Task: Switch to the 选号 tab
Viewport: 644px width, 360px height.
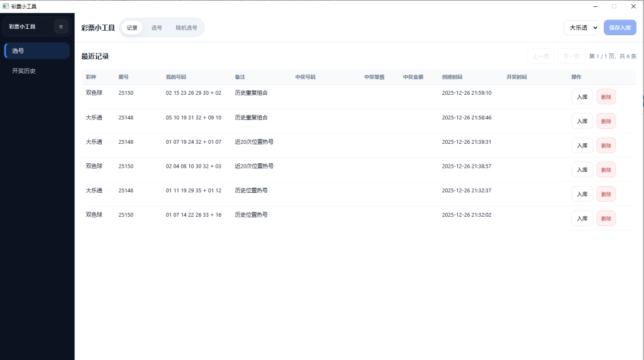Action: [157, 28]
